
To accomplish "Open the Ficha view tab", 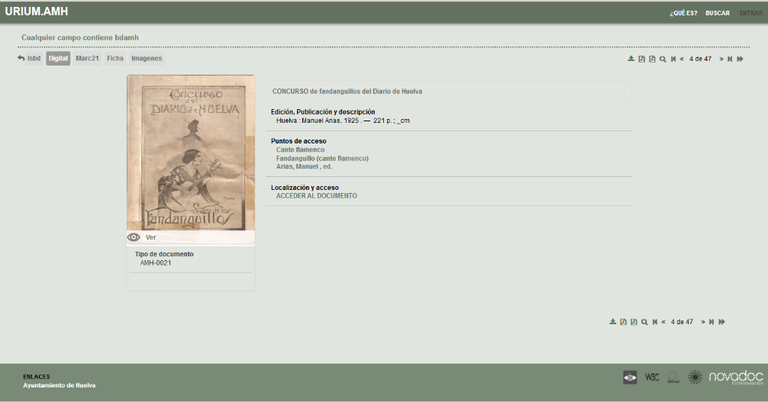I will [x=115, y=58].
